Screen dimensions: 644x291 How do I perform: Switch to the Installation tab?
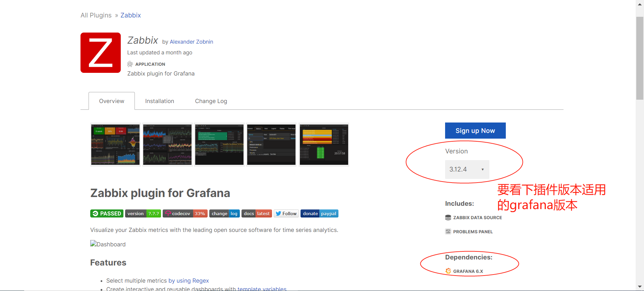tap(160, 101)
